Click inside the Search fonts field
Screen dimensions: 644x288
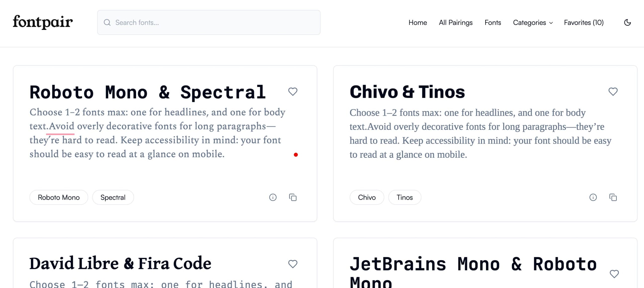click(x=176, y=22)
